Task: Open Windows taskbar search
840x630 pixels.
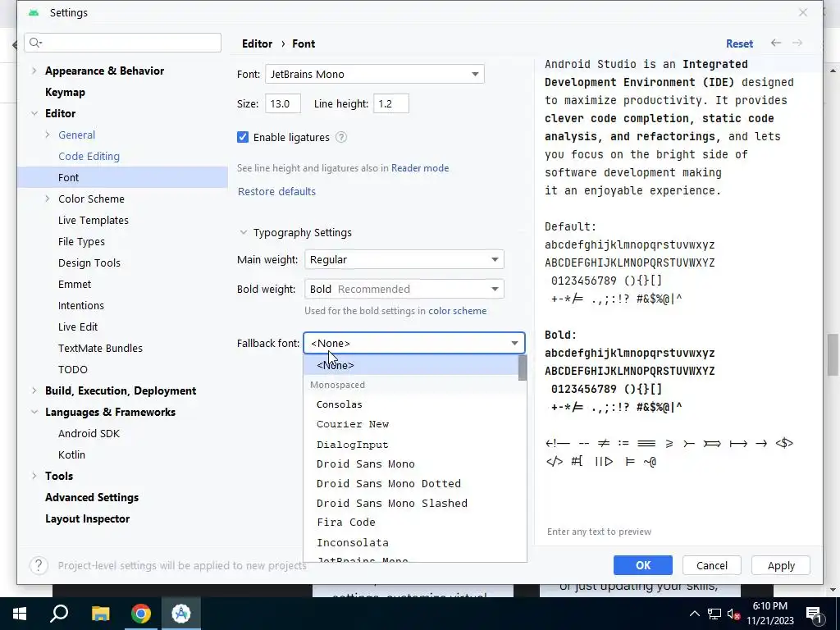Action: pyautogui.click(x=59, y=614)
